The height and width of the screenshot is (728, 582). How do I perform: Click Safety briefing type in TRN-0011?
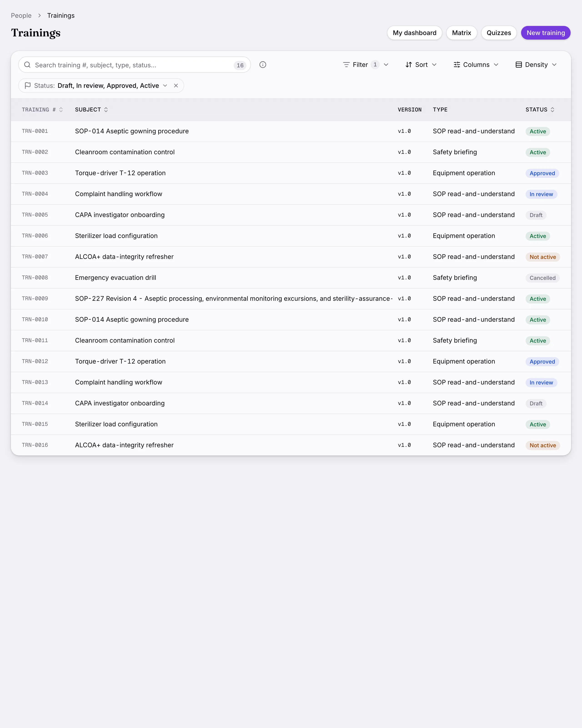[455, 340]
